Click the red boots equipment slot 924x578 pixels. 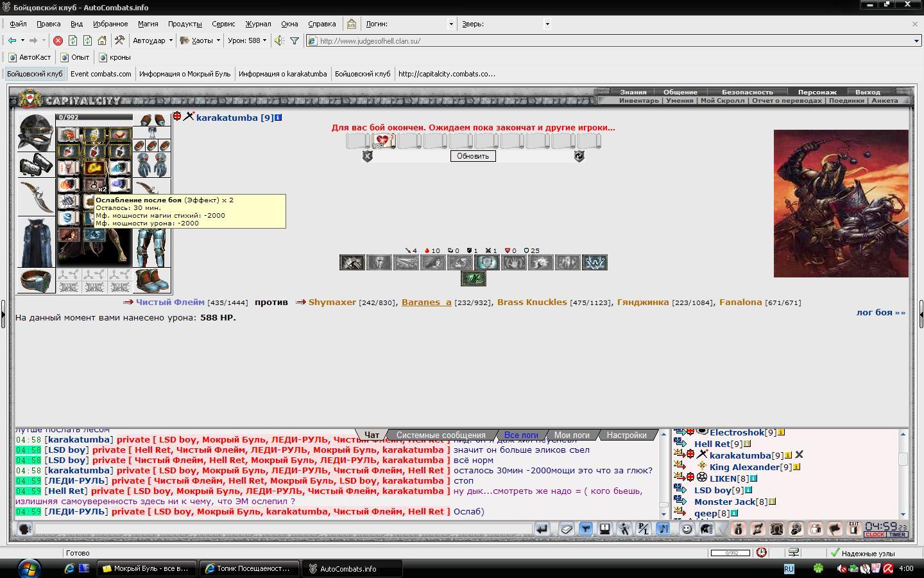[152, 281]
